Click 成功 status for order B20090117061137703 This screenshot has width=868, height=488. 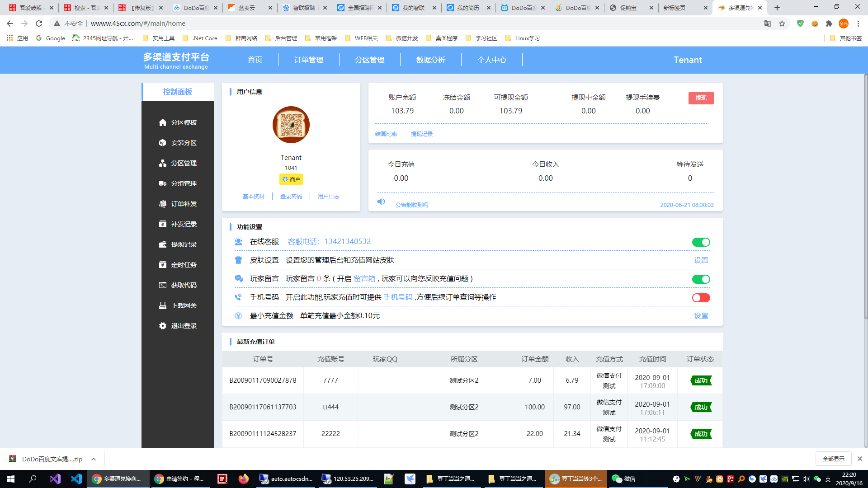point(701,407)
